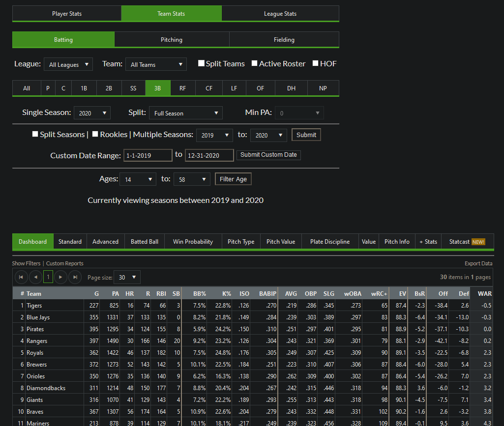Viewport: 504px width, 426px height.
Task: Open the Custom Reports link
Action: (x=64, y=263)
